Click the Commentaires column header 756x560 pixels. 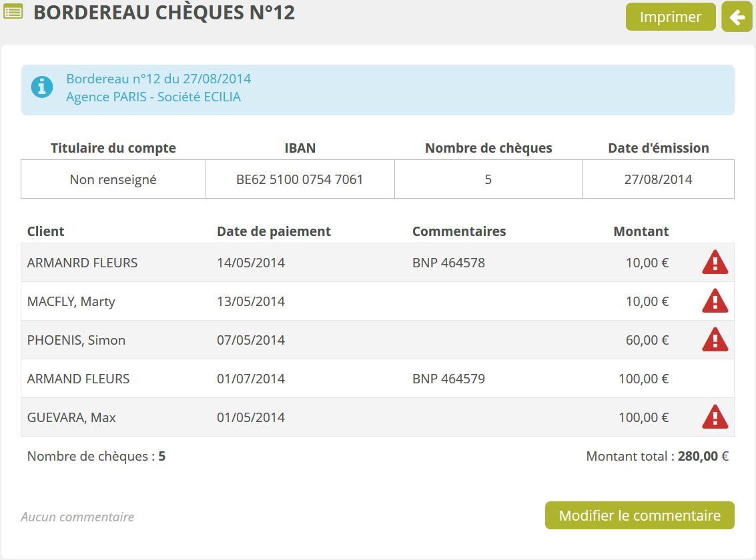[459, 231]
